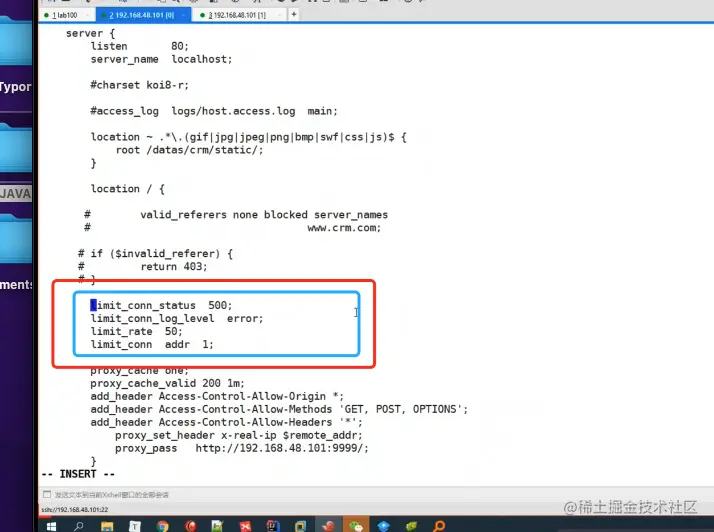Open the red X app on taskbar

pyautogui.click(x=245, y=527)
